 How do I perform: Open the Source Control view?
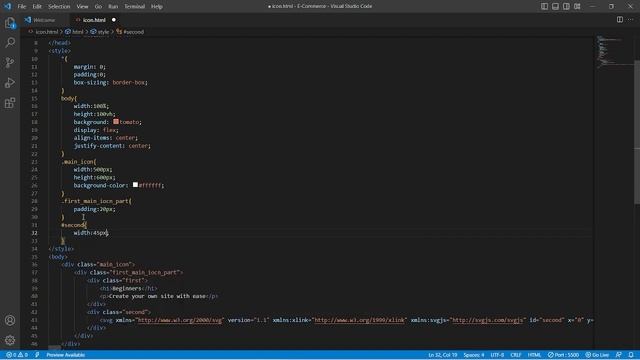(x=10, y=62)
